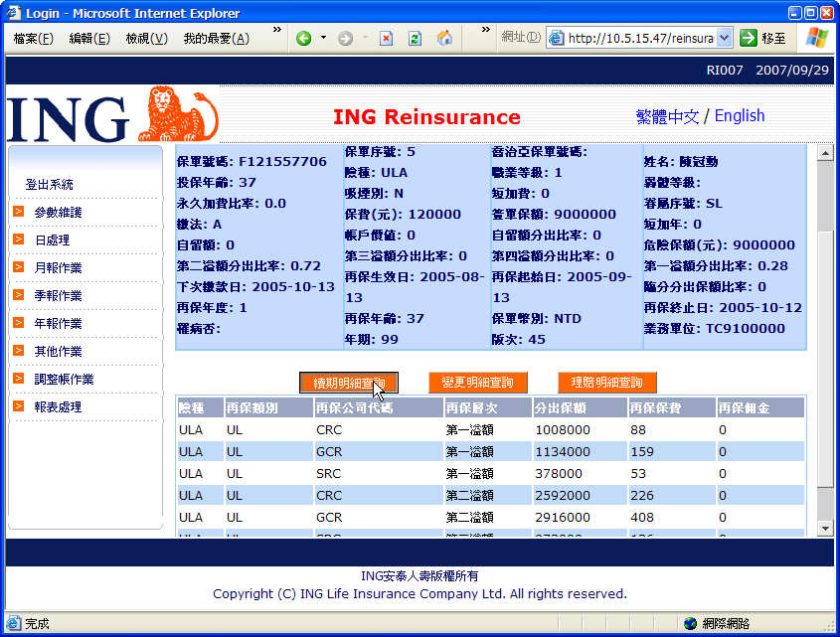Click SRC in the 378000 row

328,474
